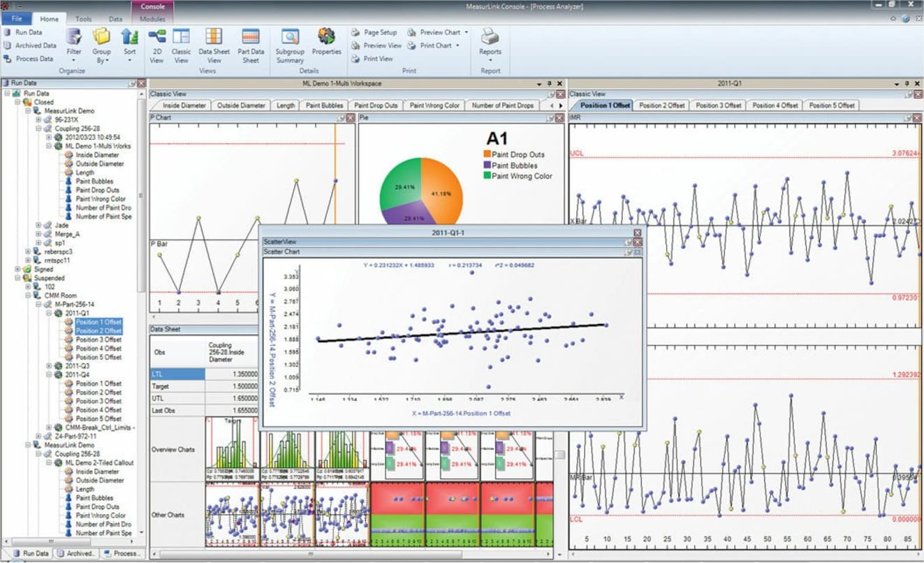Expand the 2011-Q3 tree node
The width and height of the screenshot is (924, 563).
click(50, 366)
